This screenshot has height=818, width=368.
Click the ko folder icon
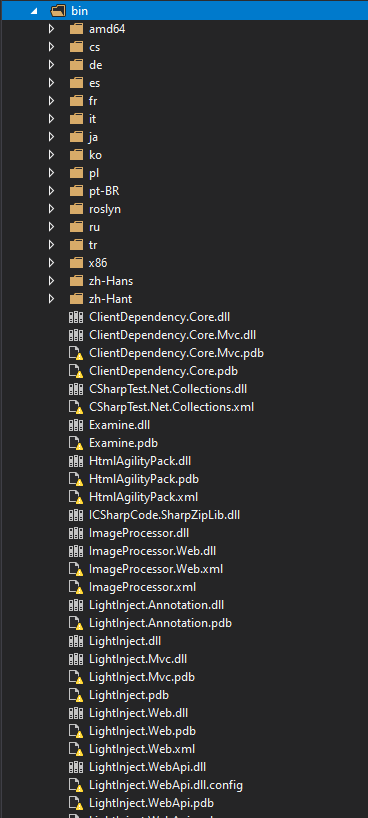[76, 155]
